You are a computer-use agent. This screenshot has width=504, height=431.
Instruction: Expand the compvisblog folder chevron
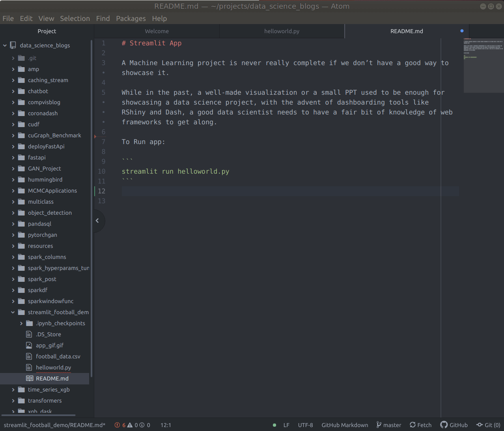pos(13,102)
